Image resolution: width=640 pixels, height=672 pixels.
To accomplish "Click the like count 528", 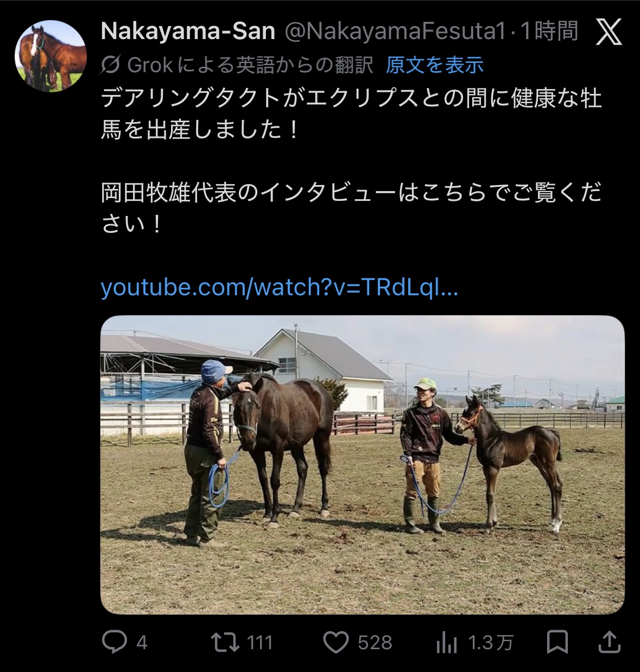I will (375, 643).
